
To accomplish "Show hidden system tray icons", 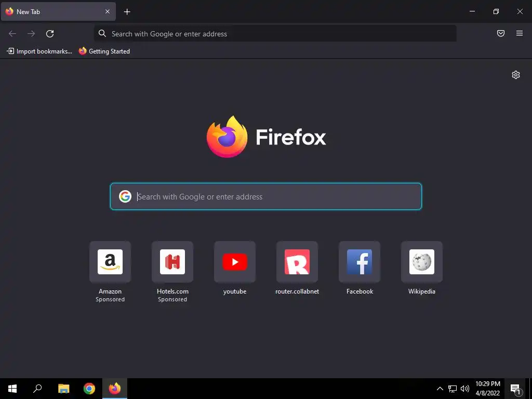I will (x=440, y=389).
